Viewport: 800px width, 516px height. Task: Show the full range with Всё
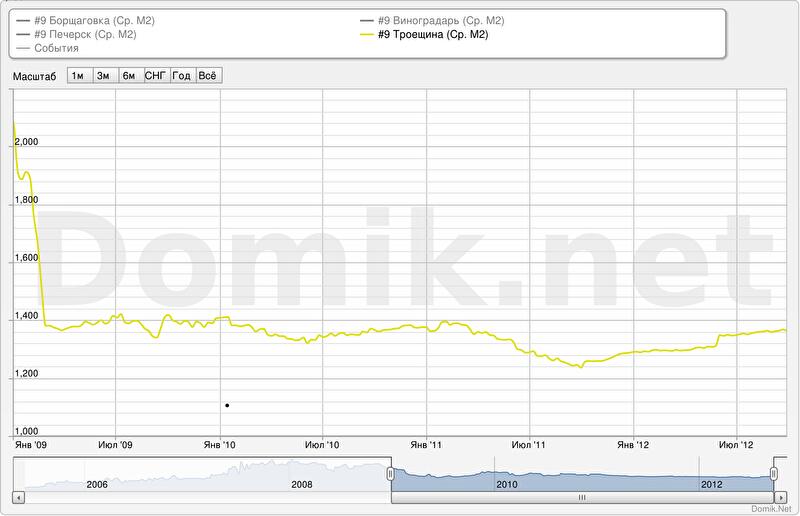208,76
